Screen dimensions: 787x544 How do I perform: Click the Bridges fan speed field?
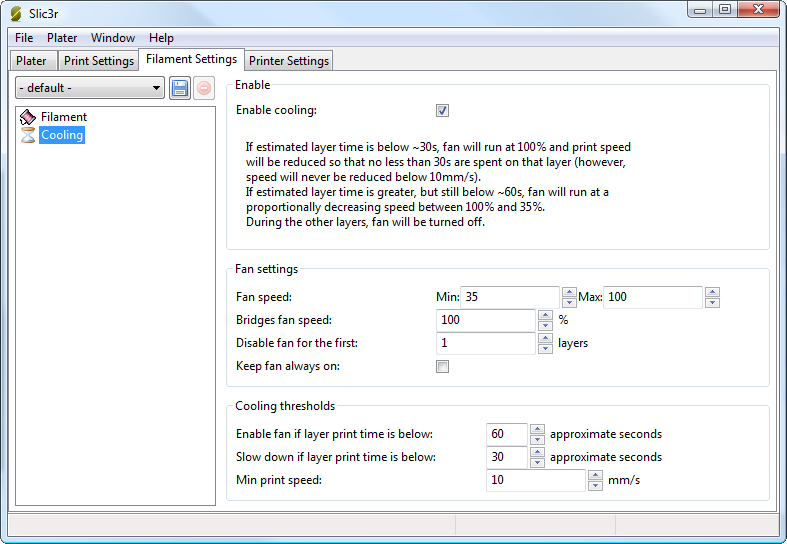click(486, 320)
